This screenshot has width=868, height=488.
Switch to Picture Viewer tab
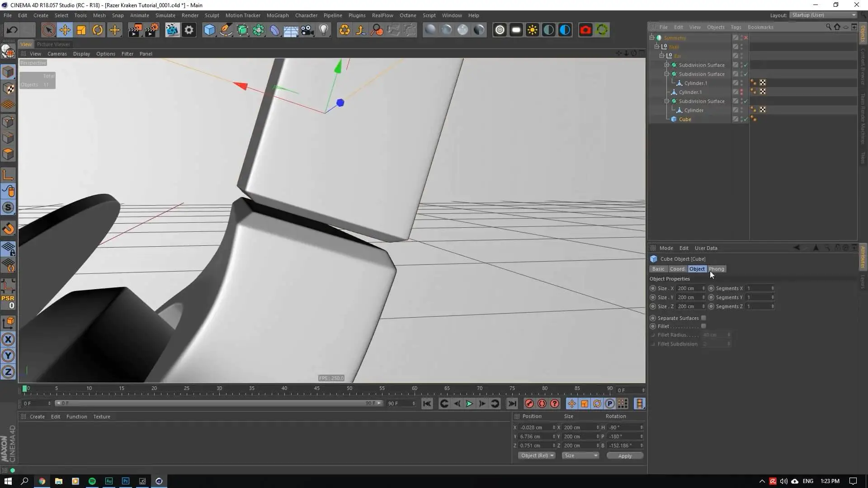click(53, 44)
